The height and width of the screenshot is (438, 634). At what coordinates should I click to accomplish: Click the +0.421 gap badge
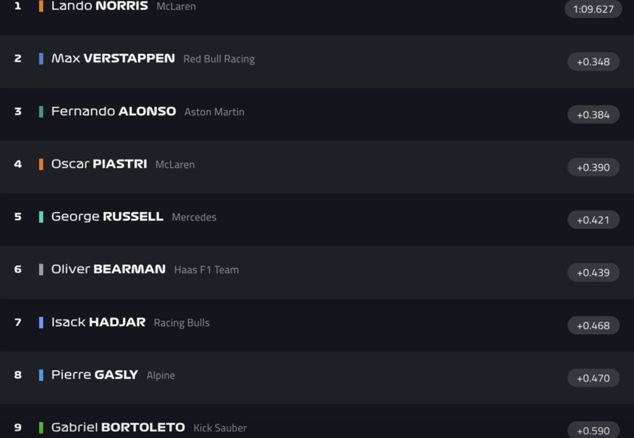pos(593,220)
